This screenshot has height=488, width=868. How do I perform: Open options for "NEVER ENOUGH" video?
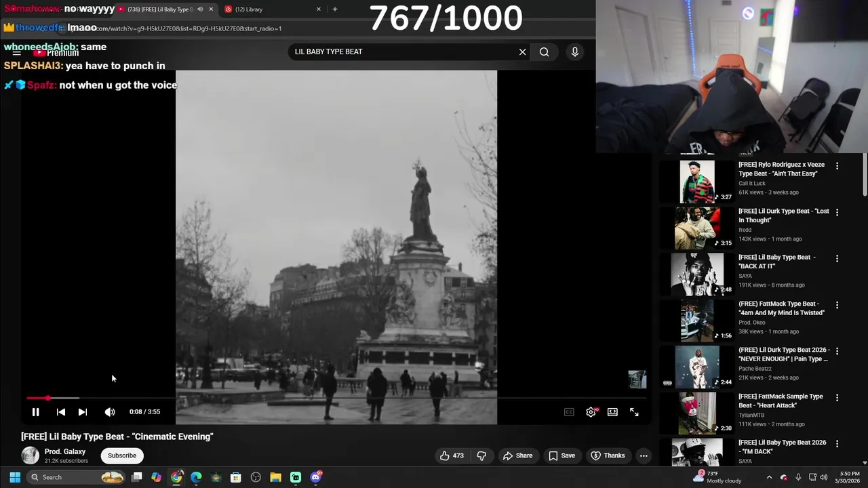coord(837,351)
